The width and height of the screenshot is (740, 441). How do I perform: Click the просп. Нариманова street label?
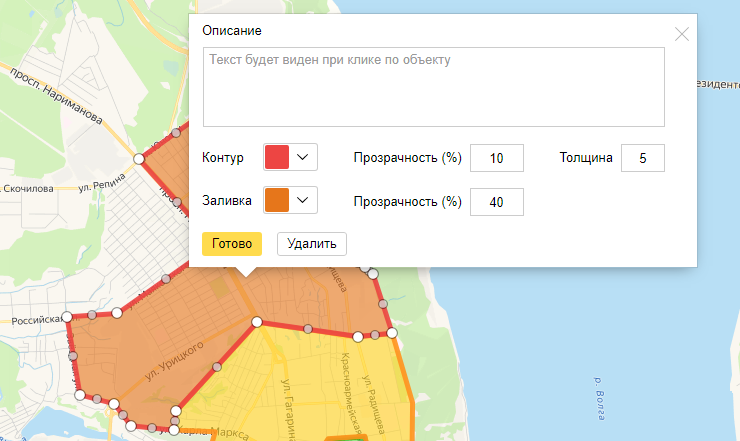(56, 98)
